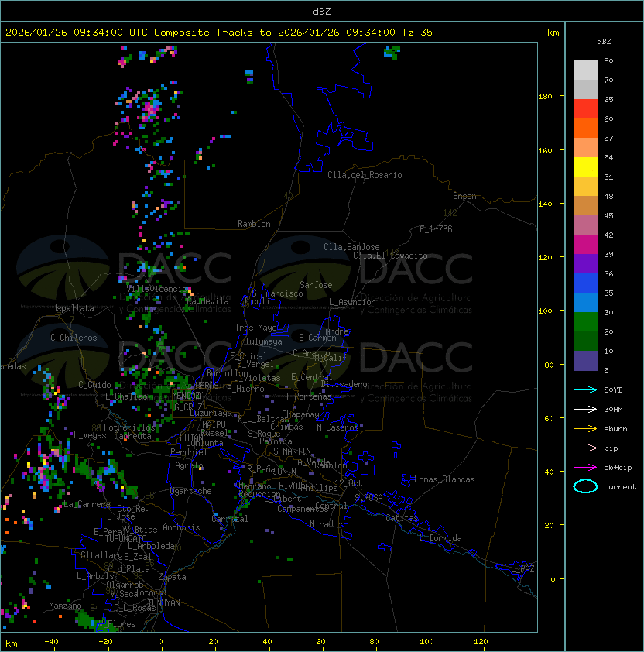Click the 'Catitas' map label
Viewport: 644px width, 652px height.
(402, 518)
